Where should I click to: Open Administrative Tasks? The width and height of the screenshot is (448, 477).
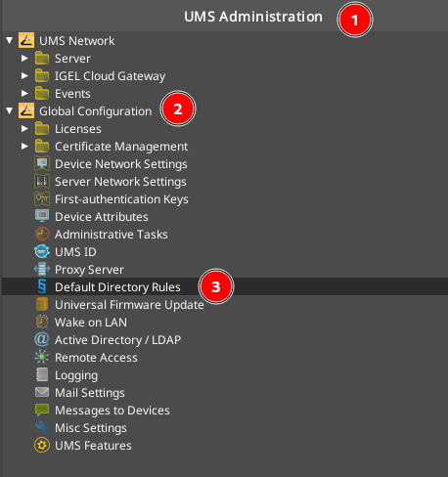point(112,235)
